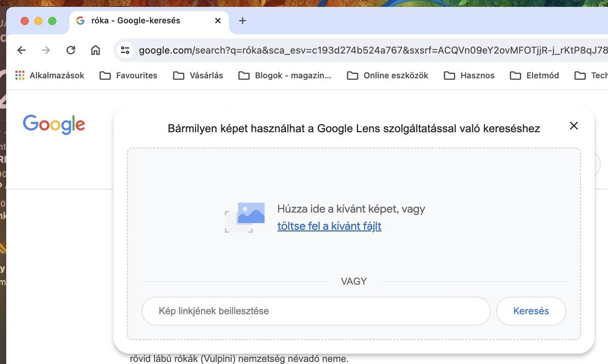The height and width of the screenshot is (364, 608).
Task: Open site information icon in address bar
Action: 125,50
